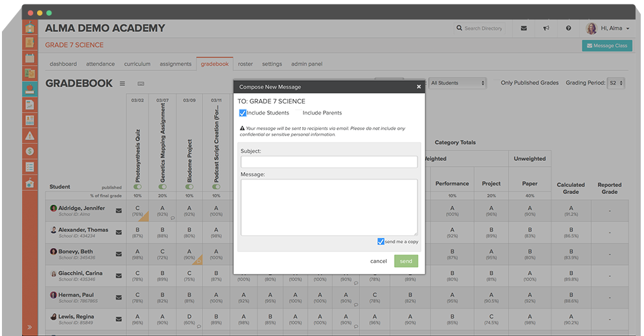
Task: Toggle published switch for Photosynthesis Quiz
Action: (137, 187)
